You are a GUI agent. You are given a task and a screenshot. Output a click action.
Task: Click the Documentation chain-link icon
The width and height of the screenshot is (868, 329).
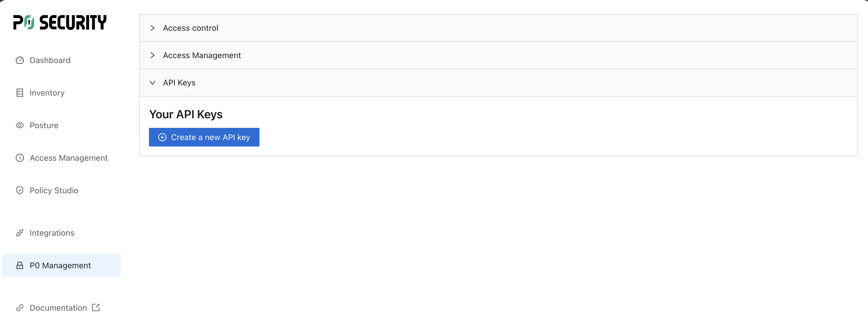click(20, 308)
